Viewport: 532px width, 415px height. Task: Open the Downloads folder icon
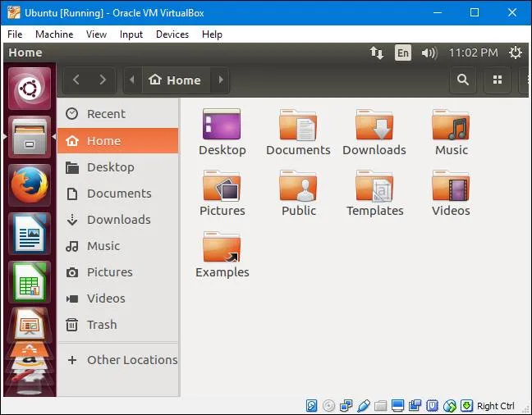(x=374, y=126)
